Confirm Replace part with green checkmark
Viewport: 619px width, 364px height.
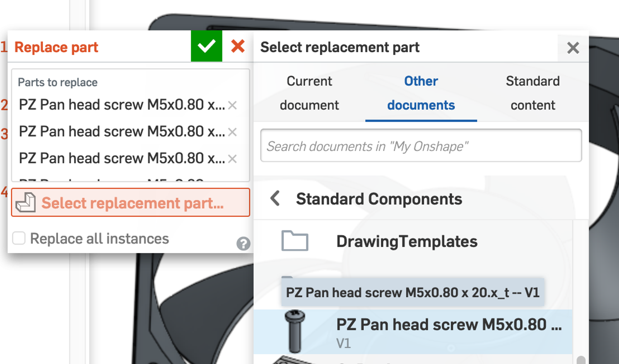206,46
